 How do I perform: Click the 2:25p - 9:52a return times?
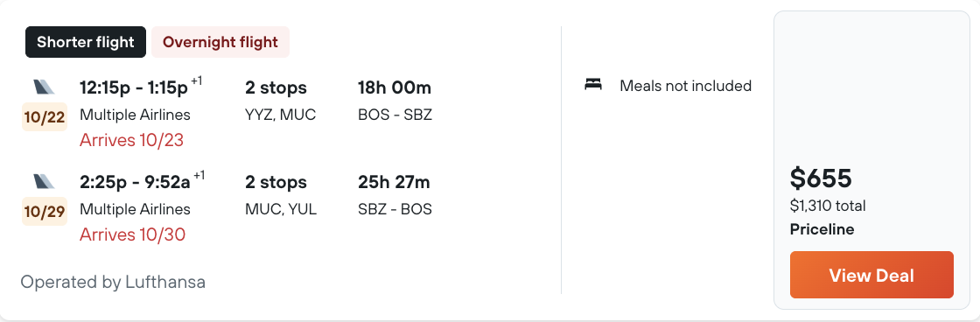[143, 181]
